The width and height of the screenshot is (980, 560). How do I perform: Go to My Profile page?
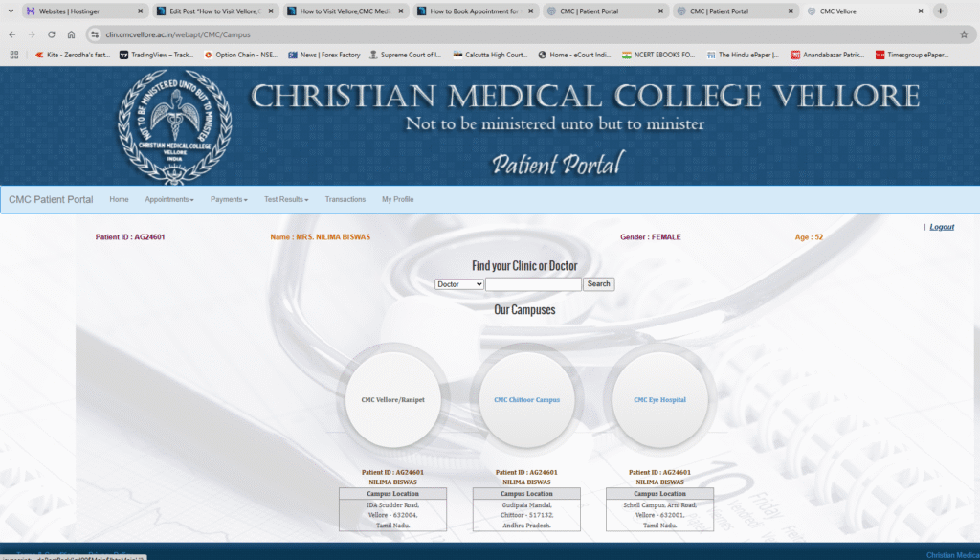tap(397, 199)
